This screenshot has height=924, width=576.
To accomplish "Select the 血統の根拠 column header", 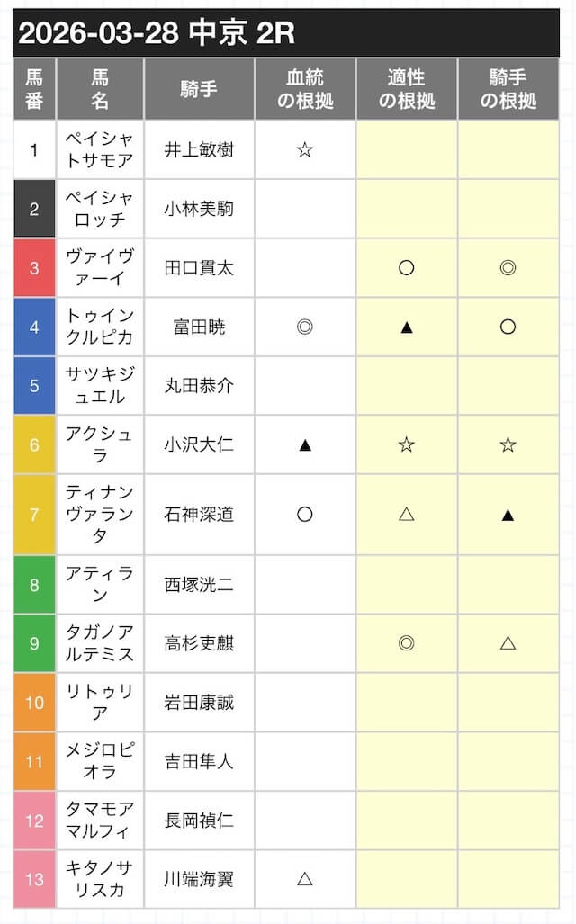I will click(x=305, y=89).
